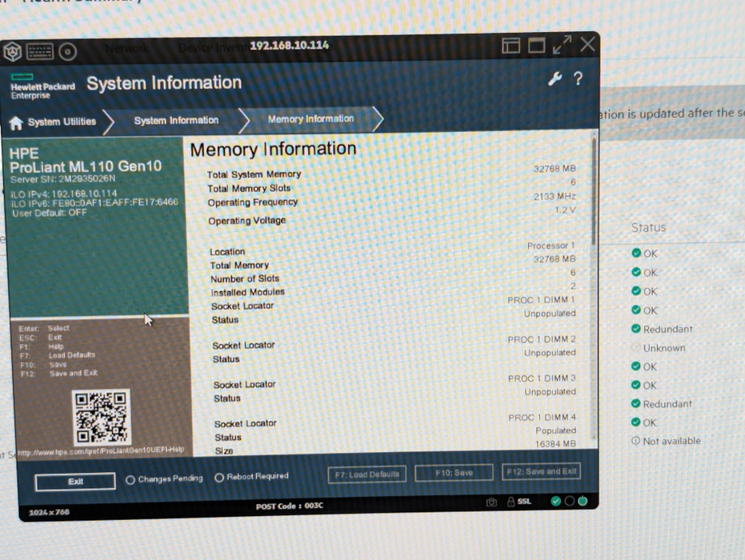
Task: Open the virtual keyboard icon
Action: [40, 51]
